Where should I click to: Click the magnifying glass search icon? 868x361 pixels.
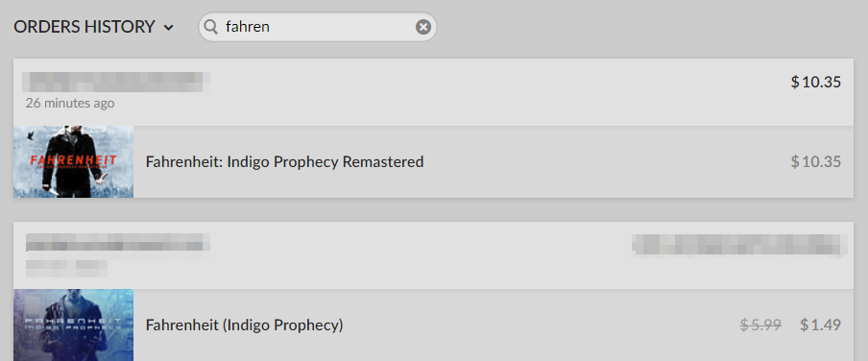[x=211, y=27]
